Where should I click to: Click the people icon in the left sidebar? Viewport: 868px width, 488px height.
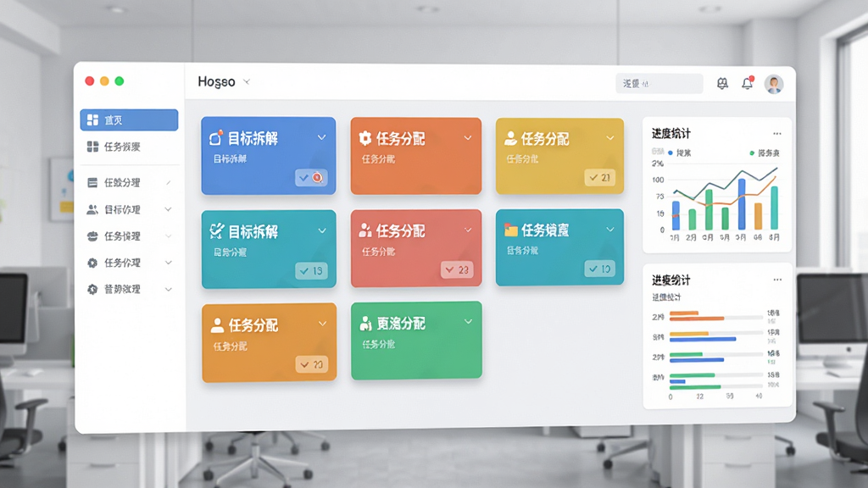(x=92, y=210)
